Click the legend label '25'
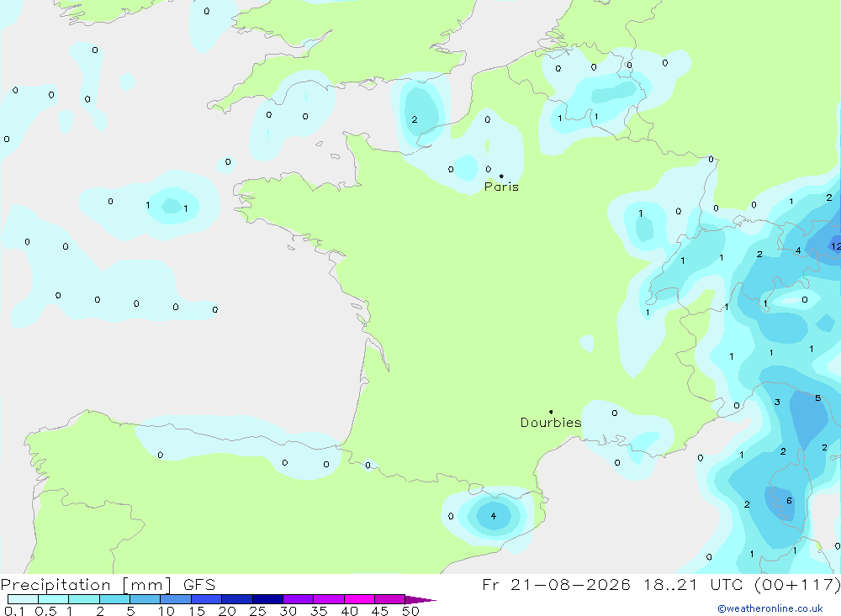The width and height of the screenshot is (841, 616). click(x=257, y=611)
